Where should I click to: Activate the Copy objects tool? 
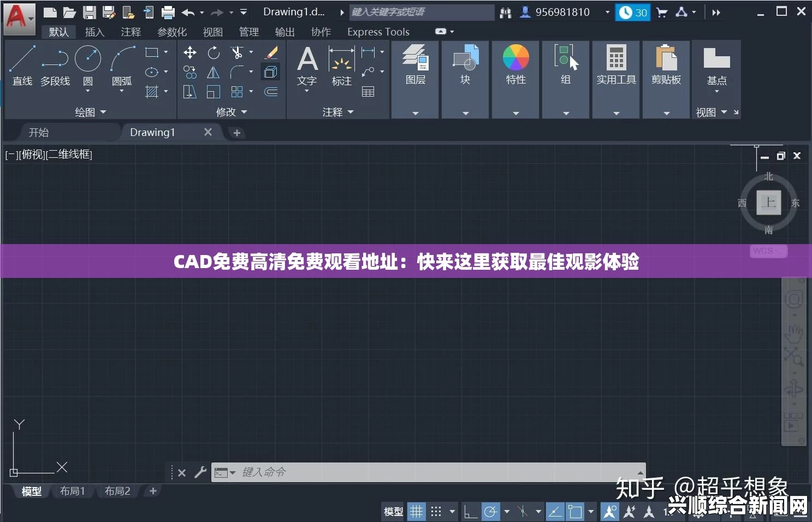190,72
